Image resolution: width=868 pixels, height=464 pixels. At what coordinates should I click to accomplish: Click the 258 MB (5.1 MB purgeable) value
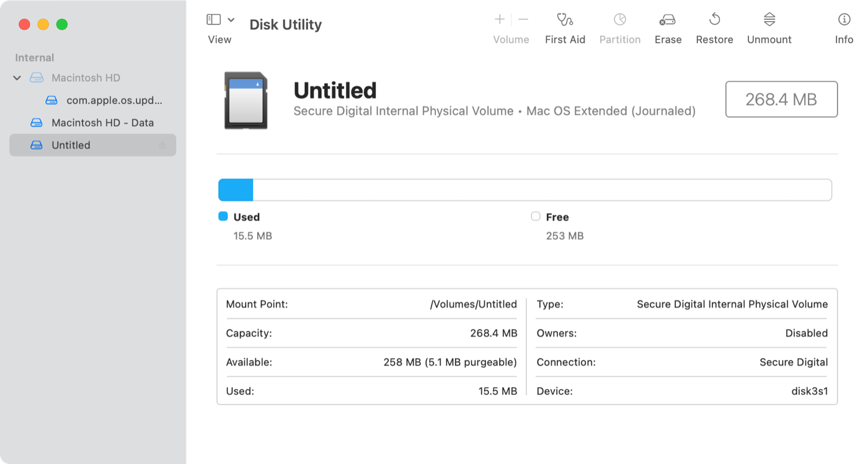pos(450,362)
